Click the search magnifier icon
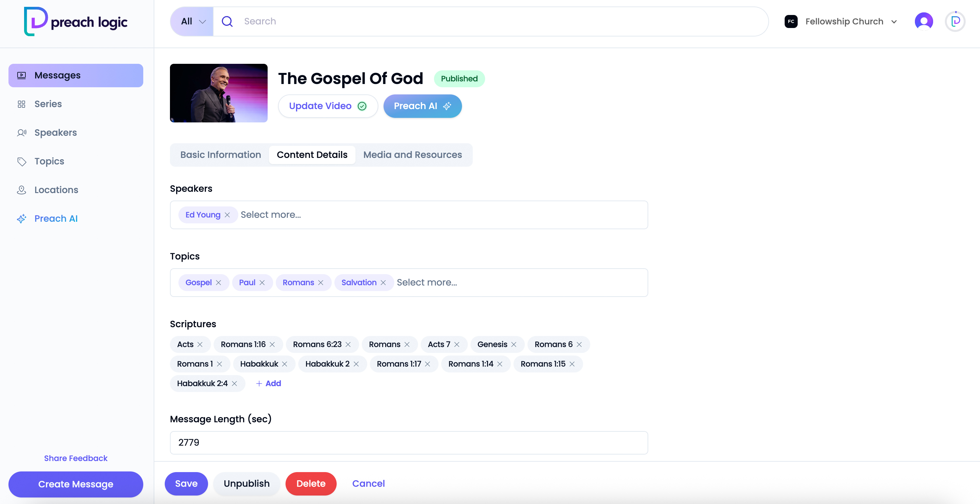The image size is (980, 504). point(227,21)
